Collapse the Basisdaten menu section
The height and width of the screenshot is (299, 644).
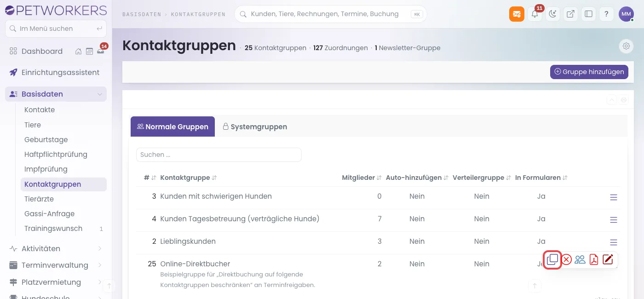[x=100, y=94]
